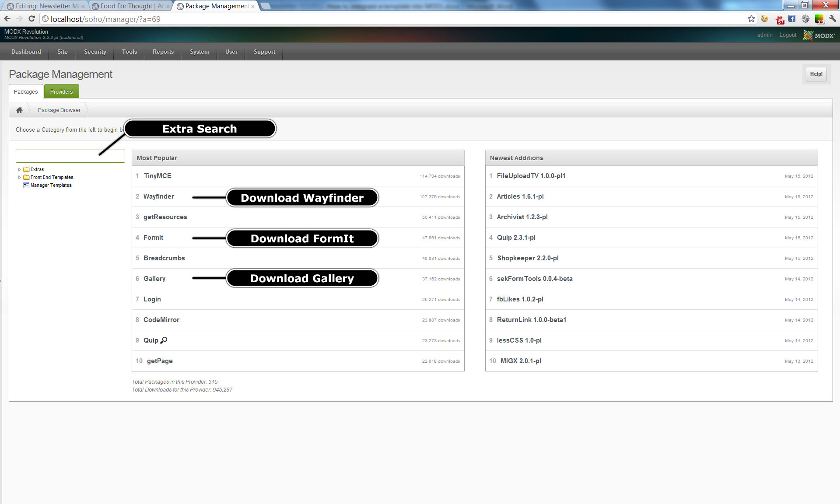Switch to the Packages tab
Image resolution: width=840 pixels, height=504 pixels.
click(x=26, y=91)
